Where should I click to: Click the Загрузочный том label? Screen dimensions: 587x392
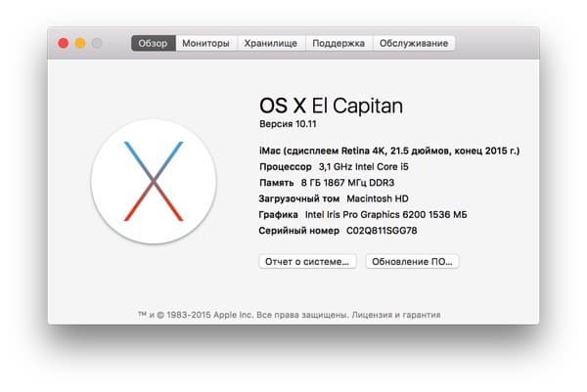click(299, 198)
